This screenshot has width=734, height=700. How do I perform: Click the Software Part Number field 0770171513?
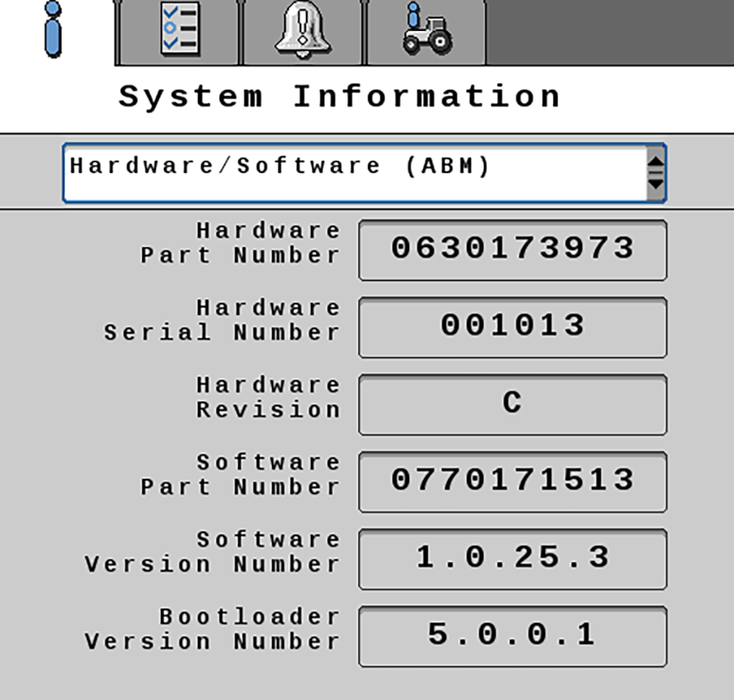(512, 481)
